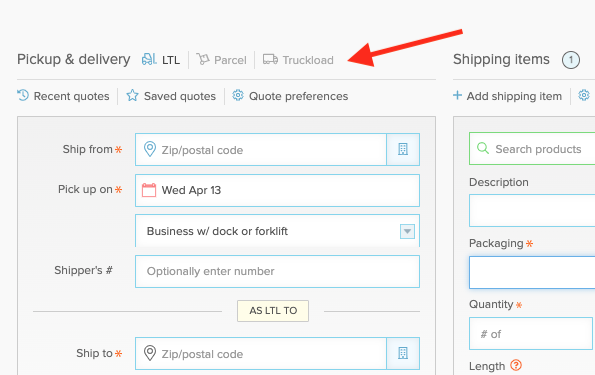This screenshot has height=375, width=595.
Task: Click the AS LTL TO label
Action: (x=273, y=311)
